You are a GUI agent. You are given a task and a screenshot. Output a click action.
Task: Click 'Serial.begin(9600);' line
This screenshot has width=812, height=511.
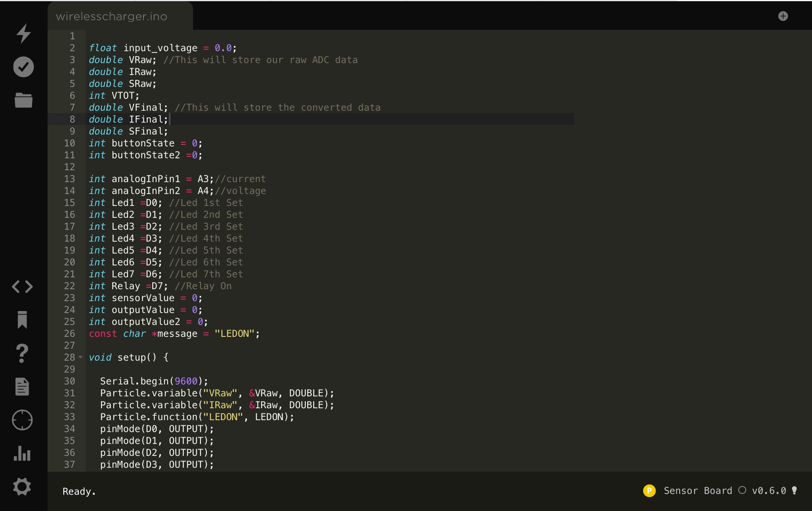(x=154, y=381)
